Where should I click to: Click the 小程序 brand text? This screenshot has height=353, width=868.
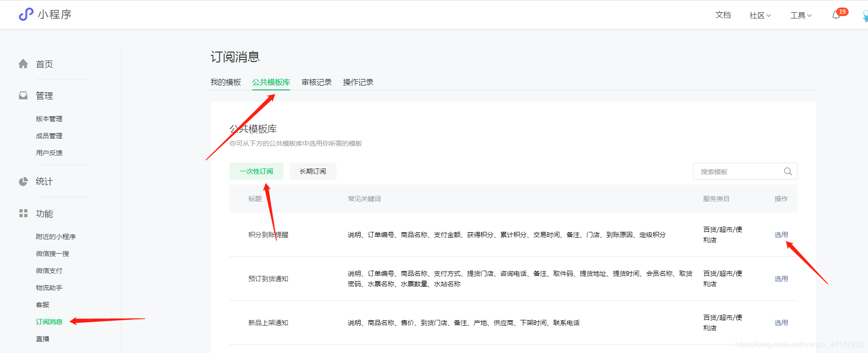pos(55,15)
